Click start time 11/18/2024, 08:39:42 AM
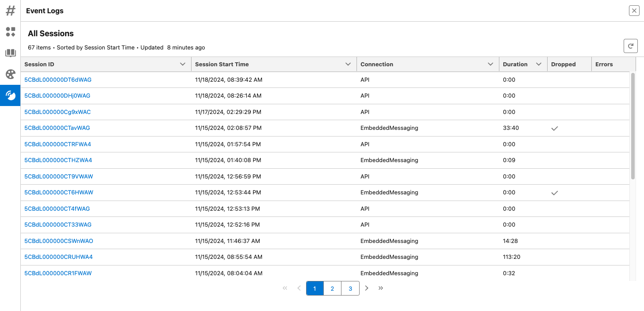The height and width of the screenshot is (311, 644). [229, 80]
